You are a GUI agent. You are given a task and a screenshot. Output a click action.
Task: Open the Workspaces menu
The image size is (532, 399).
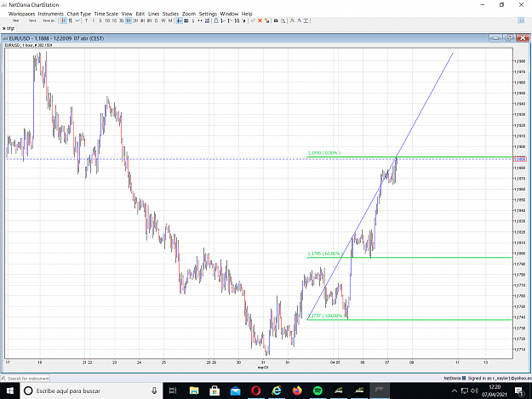click(22, 14)
